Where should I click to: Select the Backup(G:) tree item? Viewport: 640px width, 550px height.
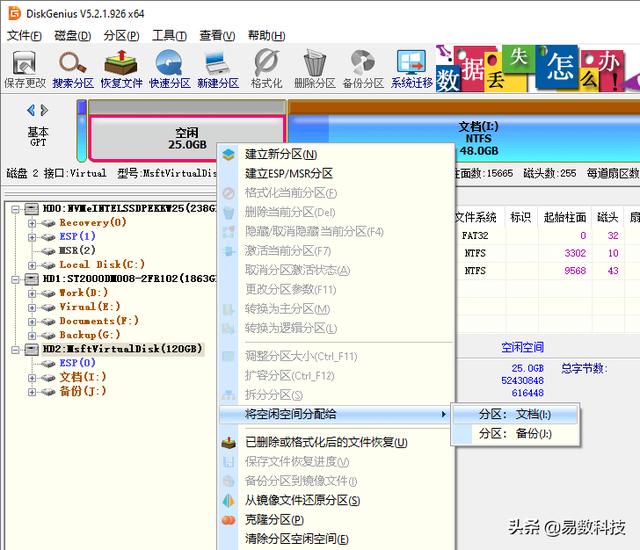[90, 335]
